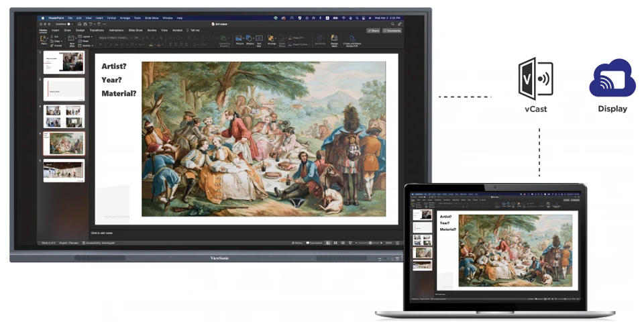This screenshot has height=330, width=644.
Task: Open the Transitions ribbon tab
Action: (97, 30)
